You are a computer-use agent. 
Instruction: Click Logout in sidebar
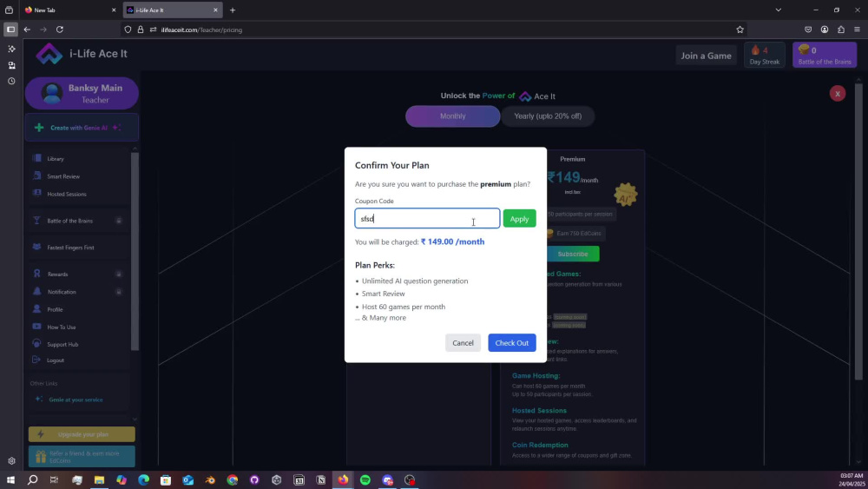pyautogui.click(x=56, y=360)
